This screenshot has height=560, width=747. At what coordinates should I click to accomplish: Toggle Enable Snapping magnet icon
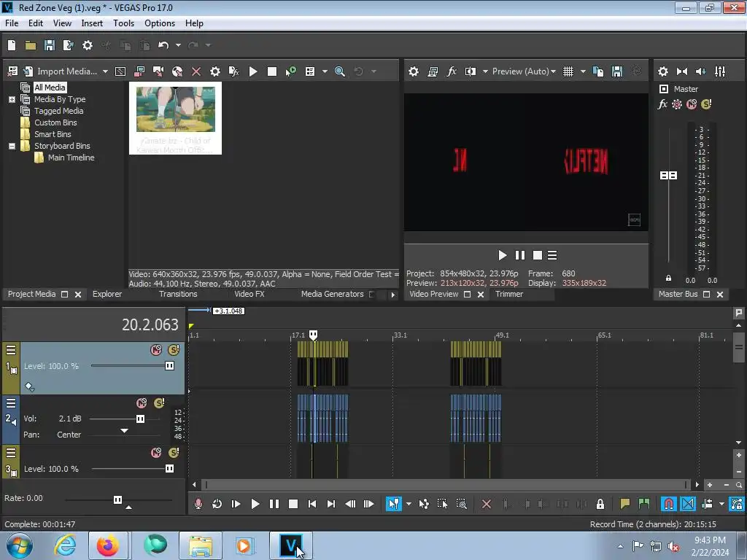pos(669,504)
